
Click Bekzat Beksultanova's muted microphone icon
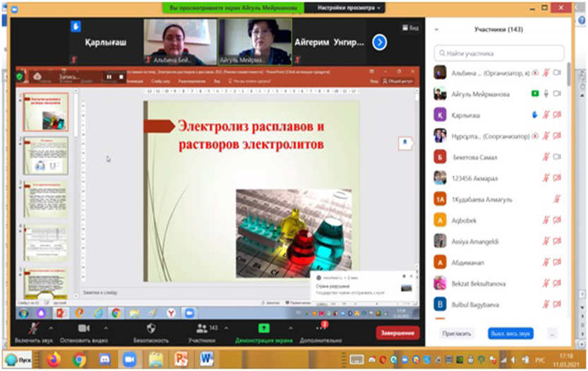click(x=546, y=283)
